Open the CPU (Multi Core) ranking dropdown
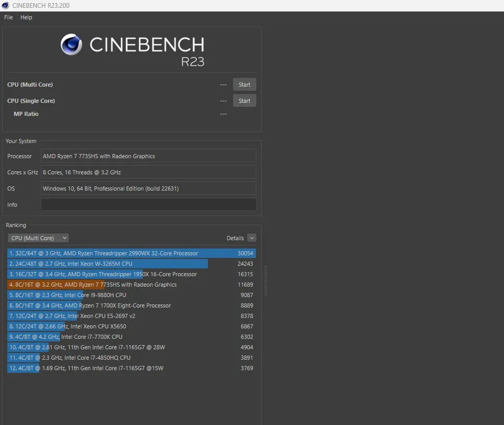 coord(38,238)
